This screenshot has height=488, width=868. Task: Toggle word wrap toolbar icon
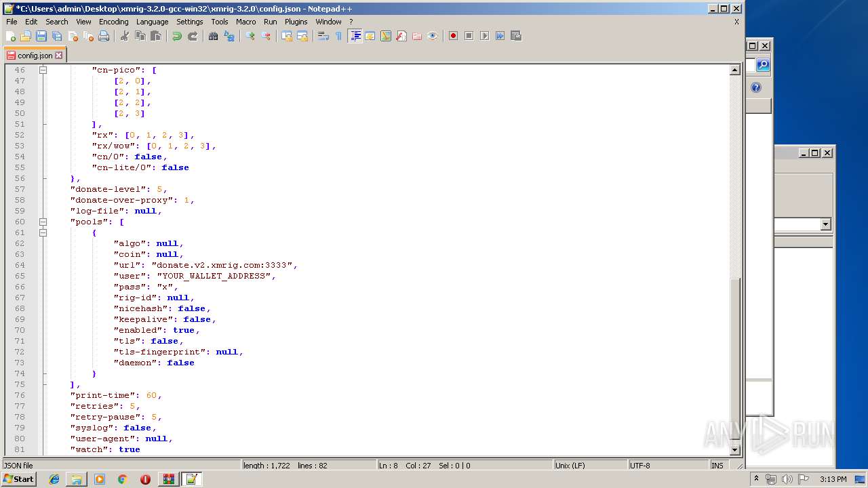(x=323, y=36)
